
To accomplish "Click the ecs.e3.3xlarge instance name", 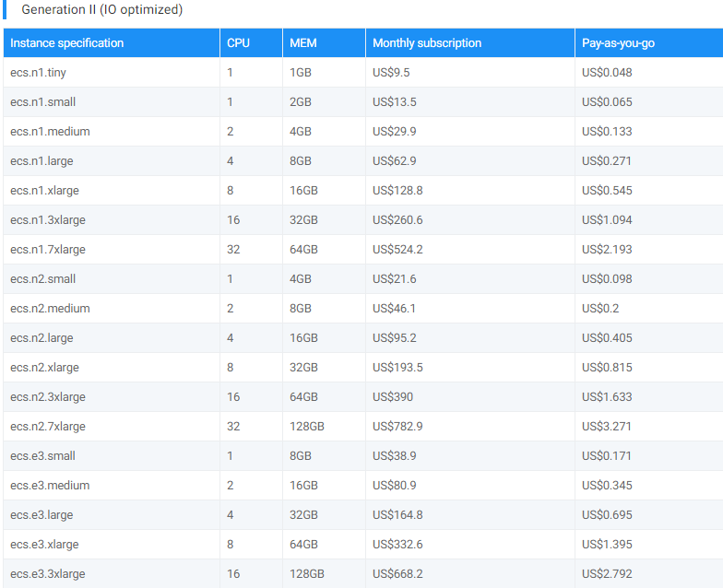I will point(48,573).
